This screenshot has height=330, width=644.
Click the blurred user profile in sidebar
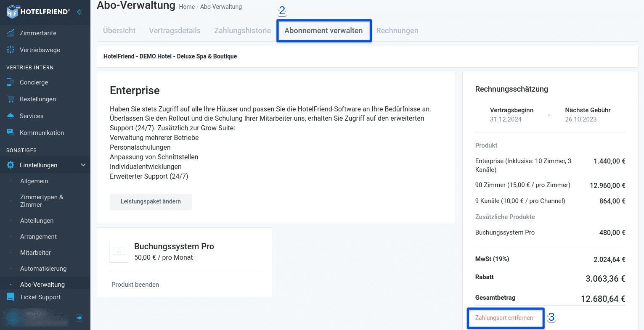[36, 318]
